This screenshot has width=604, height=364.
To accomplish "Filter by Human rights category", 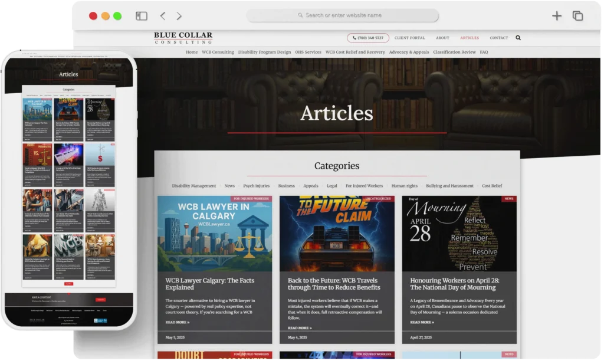I will pyautogui.click(x=404, y=186).
